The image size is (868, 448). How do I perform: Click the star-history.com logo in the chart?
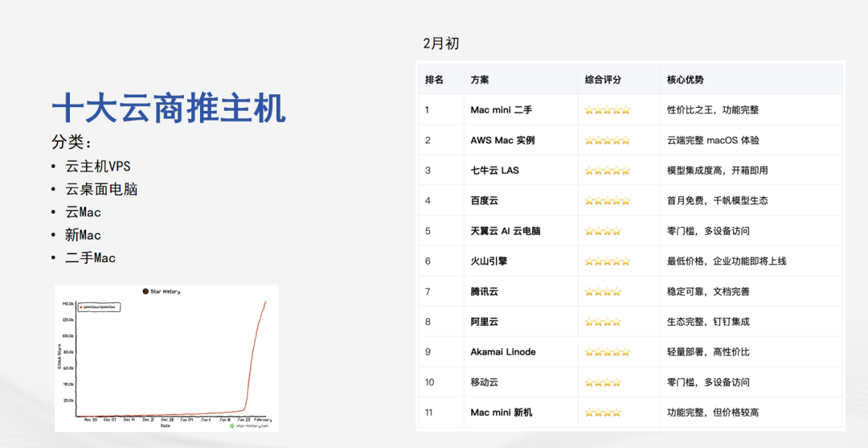tap(249, 425)
